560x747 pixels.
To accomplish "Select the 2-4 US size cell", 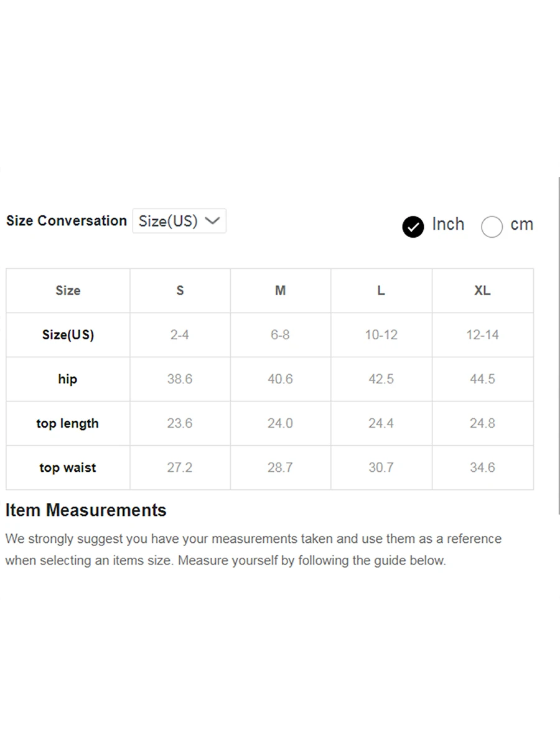I will click(x=180, y=334).
